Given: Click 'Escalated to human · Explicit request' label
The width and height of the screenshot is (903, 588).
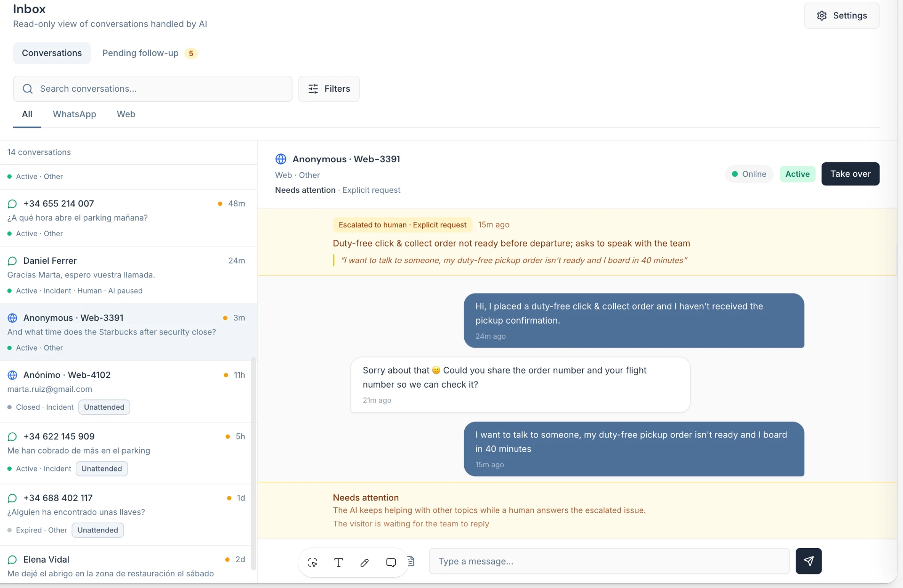Looking at the screenshot, I should [x=403, y=225].
